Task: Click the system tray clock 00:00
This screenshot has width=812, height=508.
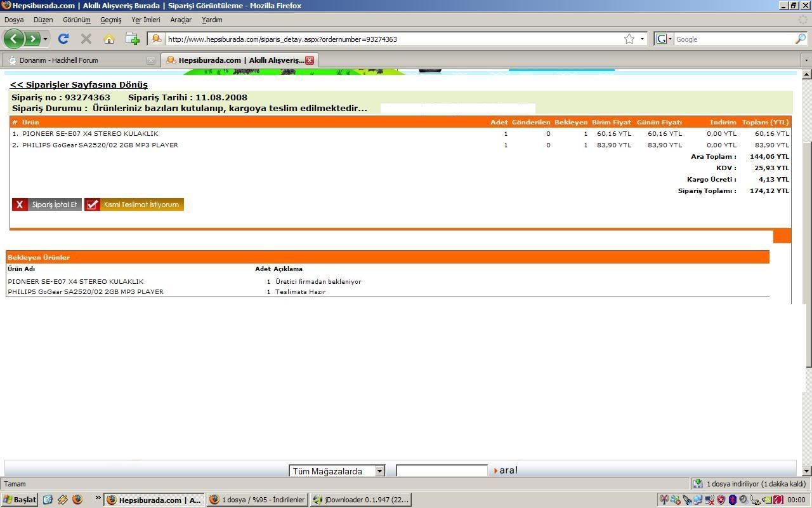Action: pos(796,500)
